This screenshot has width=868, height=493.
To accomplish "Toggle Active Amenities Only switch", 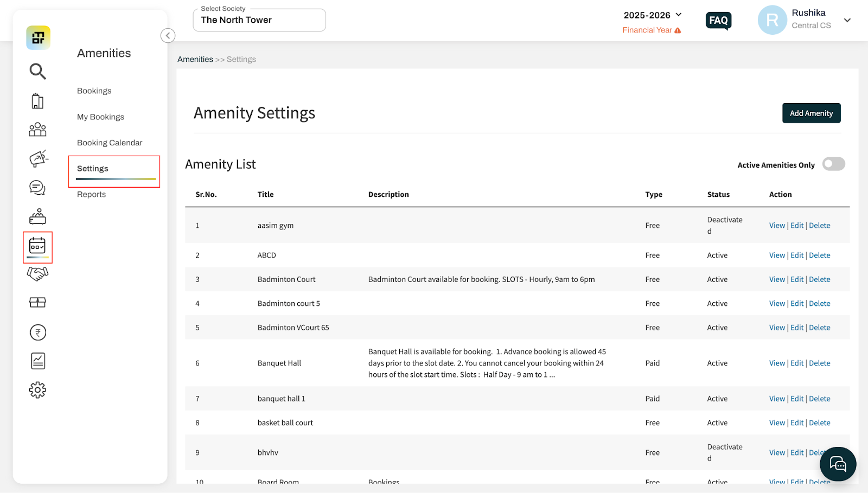I will coord(834,164).
